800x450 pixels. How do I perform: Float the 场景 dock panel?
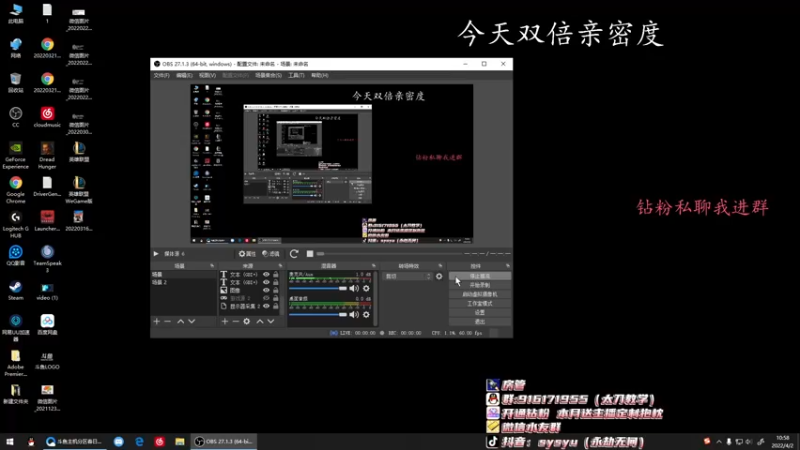coord(212,266)
